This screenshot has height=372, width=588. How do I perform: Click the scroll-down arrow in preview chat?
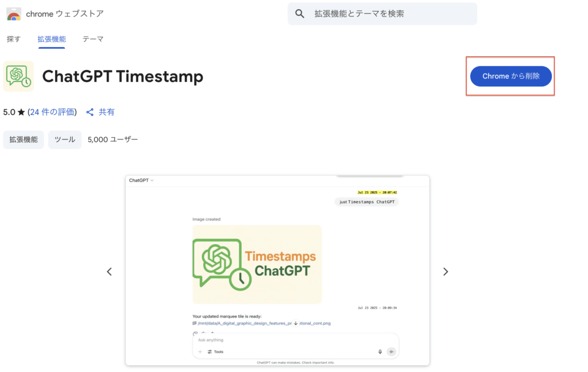pos(296,323)
